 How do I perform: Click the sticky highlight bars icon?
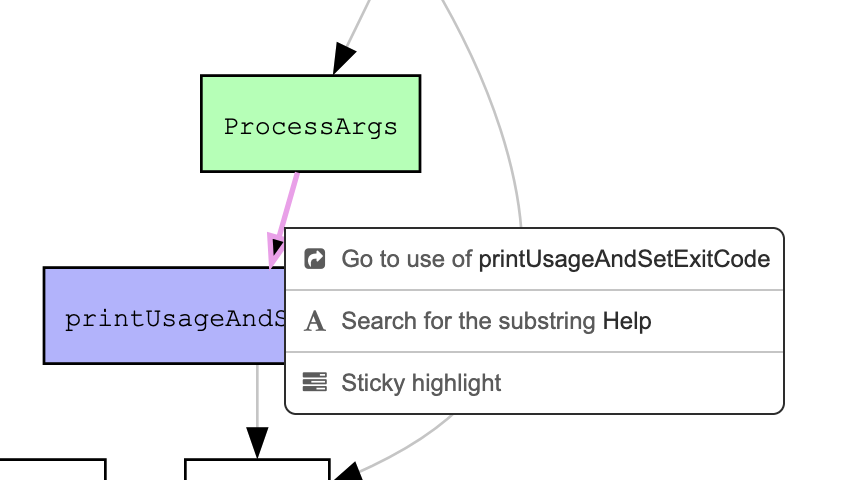[314, 383]
